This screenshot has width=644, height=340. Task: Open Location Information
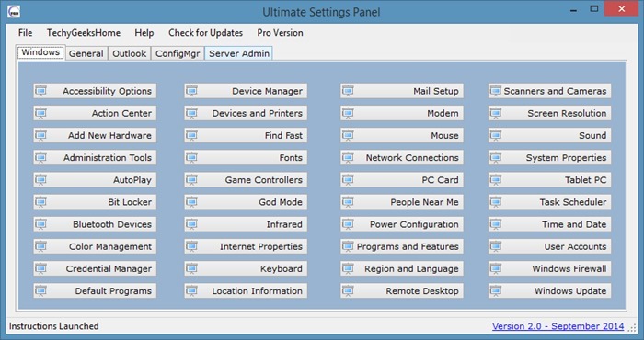click(246, 290)
